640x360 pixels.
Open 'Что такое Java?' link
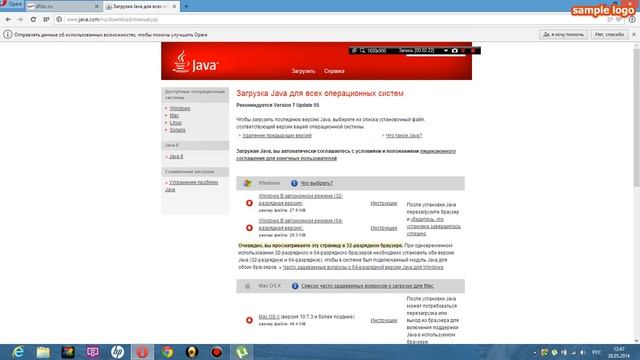[x=404, y=136]
